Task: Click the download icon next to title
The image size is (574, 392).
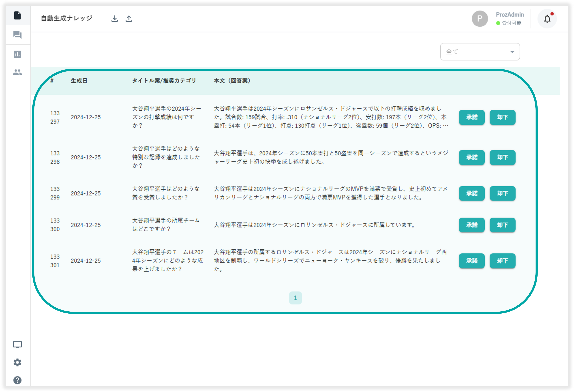Action: tap(115, 18)
